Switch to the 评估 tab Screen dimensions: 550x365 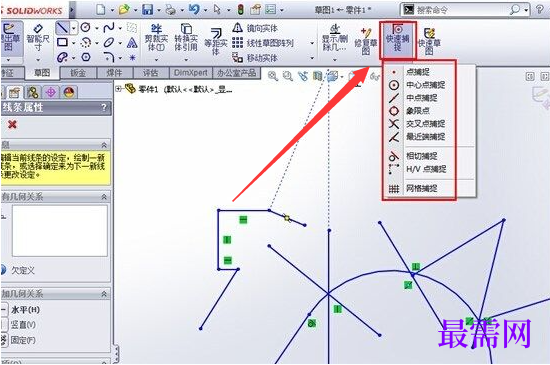pyautogui.click(x=151, y=73)
